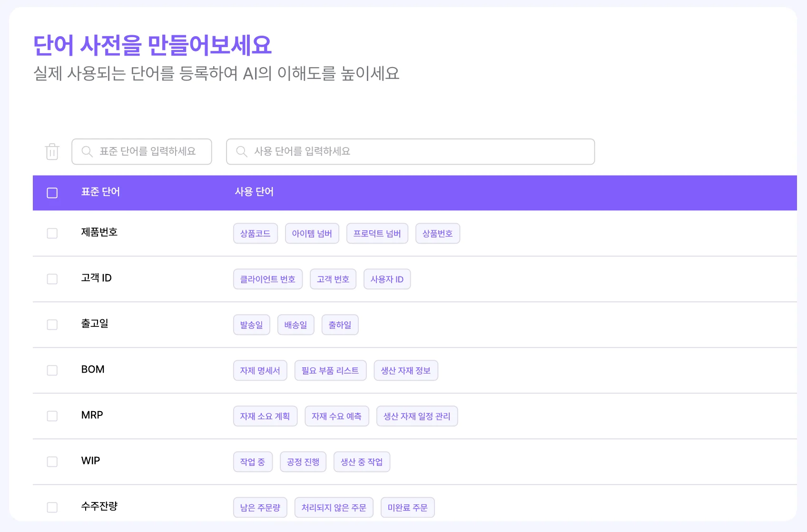The height and width of the screenshot is (532, 807).
Task: Toggle the select-all checkbox in header
Action: [52, 193]
